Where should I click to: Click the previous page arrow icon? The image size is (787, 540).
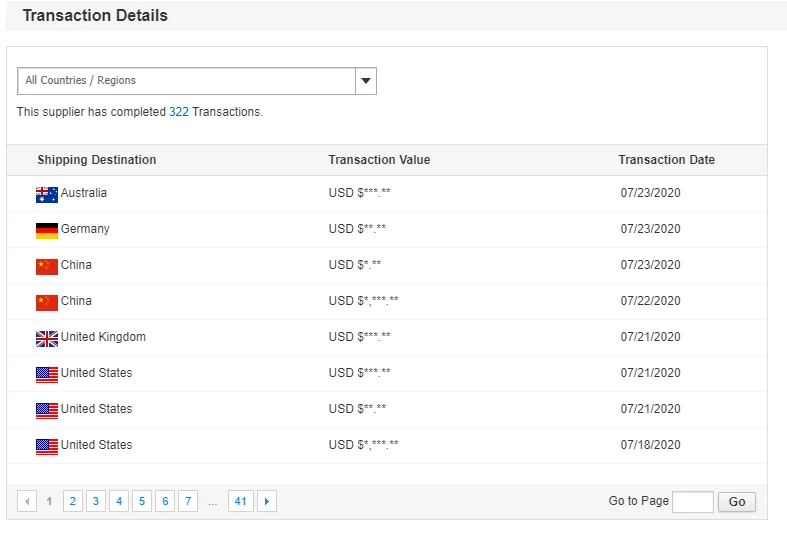pyautogui.click(x=27, y=502)
